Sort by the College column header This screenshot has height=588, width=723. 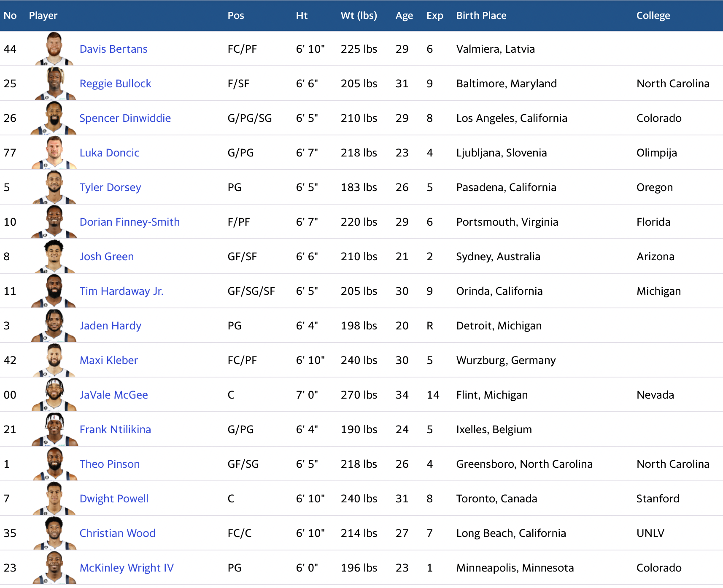(653, 16)
